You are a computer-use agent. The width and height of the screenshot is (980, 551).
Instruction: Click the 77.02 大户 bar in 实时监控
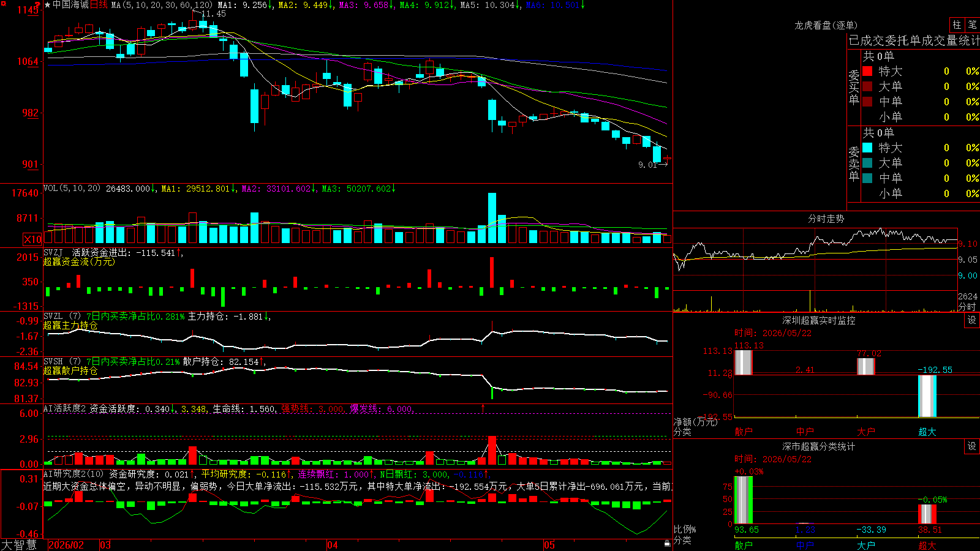pyautogui.click(x=866, y=366)
